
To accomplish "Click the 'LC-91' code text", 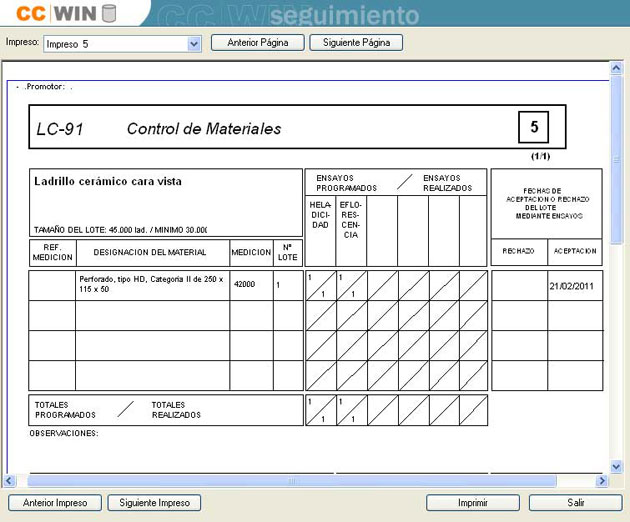I will pos(60,129).
